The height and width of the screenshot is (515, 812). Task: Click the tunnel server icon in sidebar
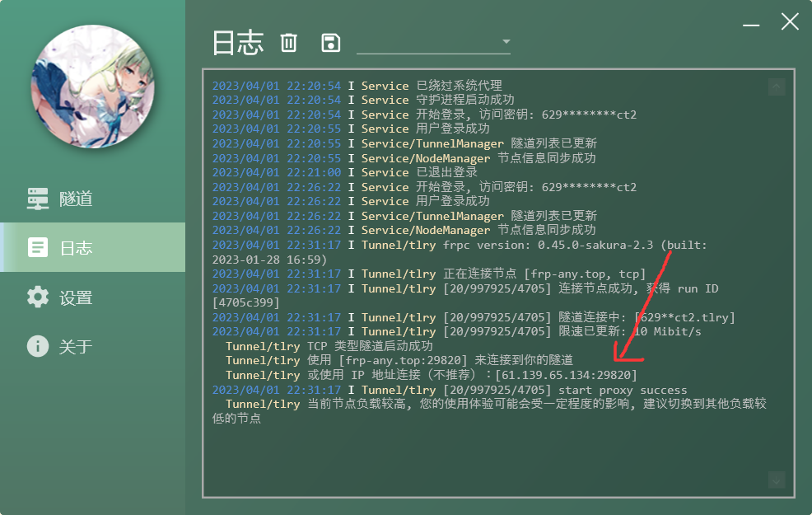[38, 198]
